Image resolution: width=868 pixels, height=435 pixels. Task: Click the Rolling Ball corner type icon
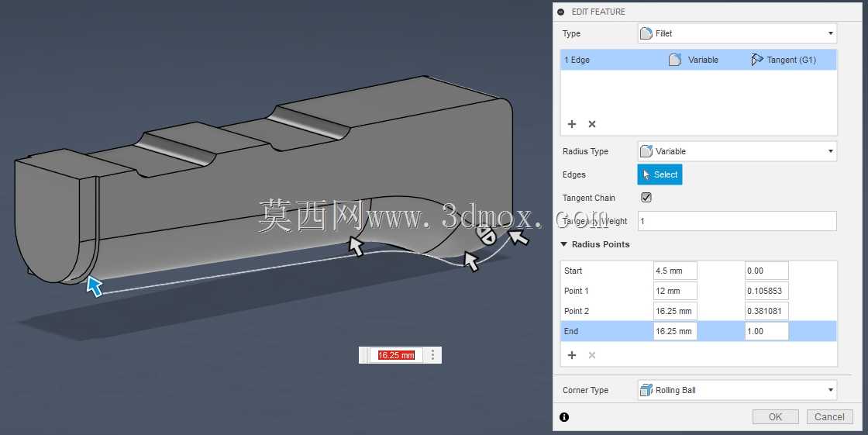click(646, 390)
